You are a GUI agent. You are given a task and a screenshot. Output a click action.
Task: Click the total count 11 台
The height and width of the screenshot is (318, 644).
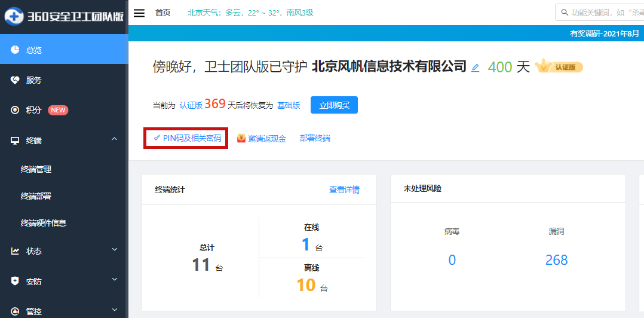click(207, 265)
